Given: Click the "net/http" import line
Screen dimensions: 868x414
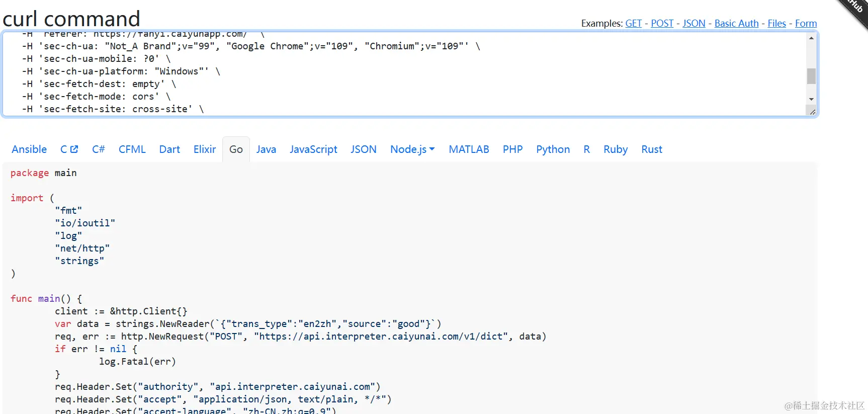Looking at the screenshot, I should coord(82,248).
